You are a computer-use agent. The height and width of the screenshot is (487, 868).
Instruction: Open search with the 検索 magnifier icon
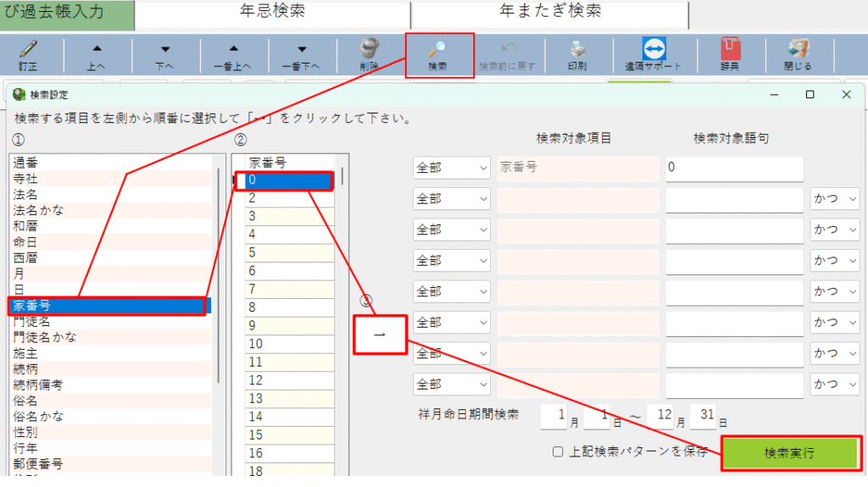(x=437, y=51)
